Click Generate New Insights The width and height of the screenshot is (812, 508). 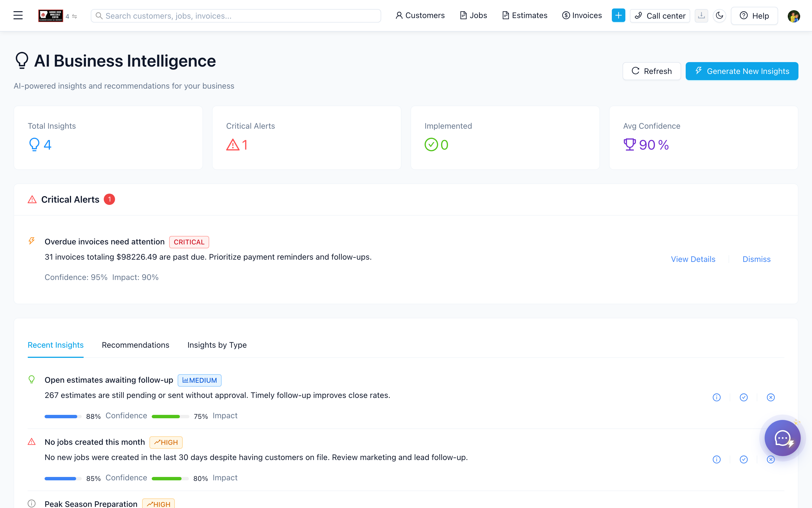click(x=742, y=71)
